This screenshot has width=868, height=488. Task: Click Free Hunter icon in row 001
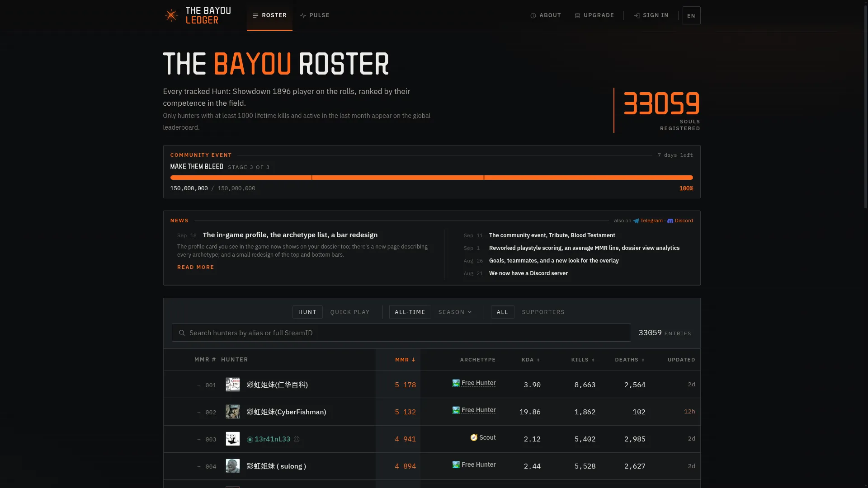point(456,383)
